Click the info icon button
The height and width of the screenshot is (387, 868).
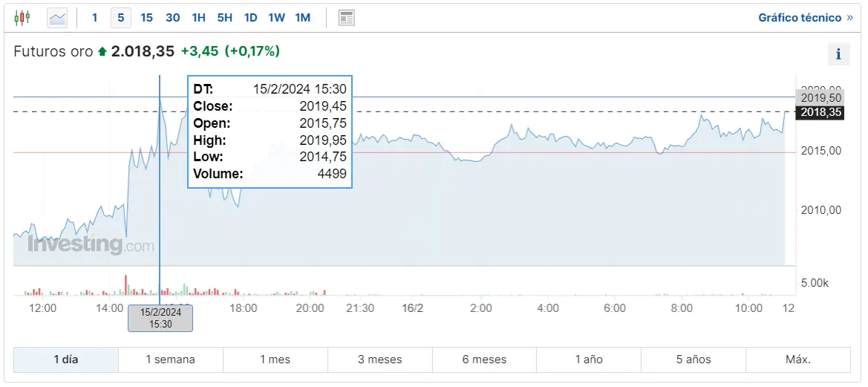pos(838,54)
